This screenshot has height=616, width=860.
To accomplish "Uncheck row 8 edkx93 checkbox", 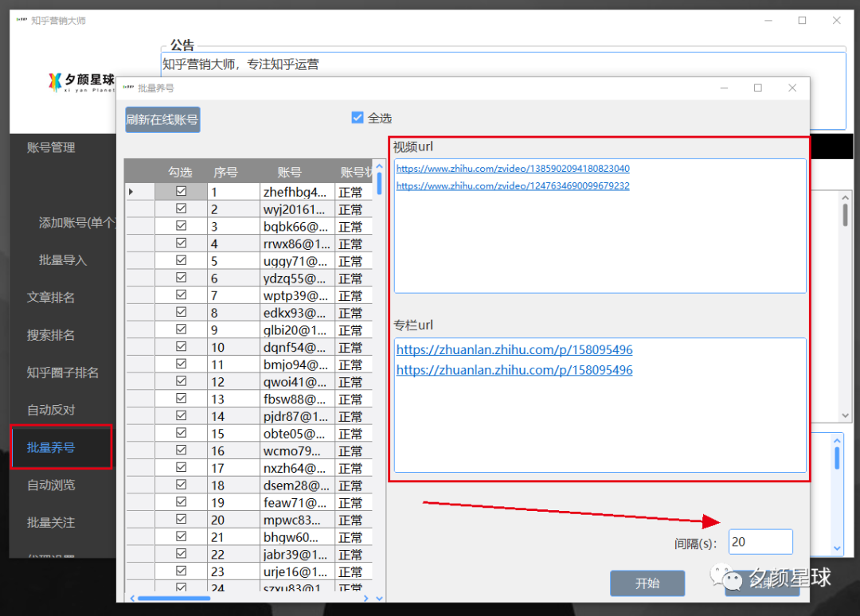I will coord(181,313).
